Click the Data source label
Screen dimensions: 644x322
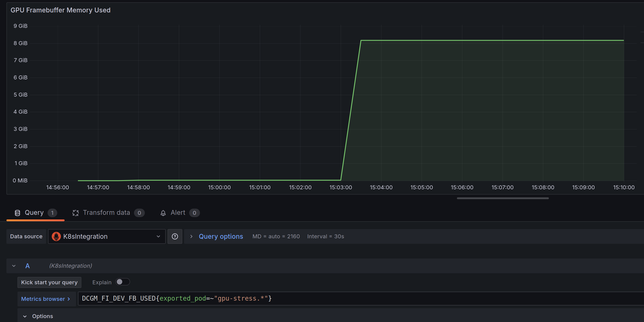click(26, 236)
